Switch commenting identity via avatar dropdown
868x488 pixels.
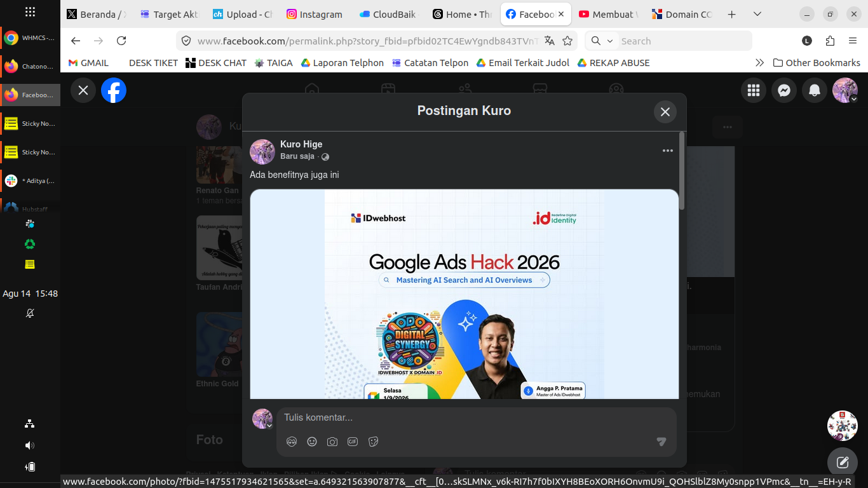[x=262, y=419]
